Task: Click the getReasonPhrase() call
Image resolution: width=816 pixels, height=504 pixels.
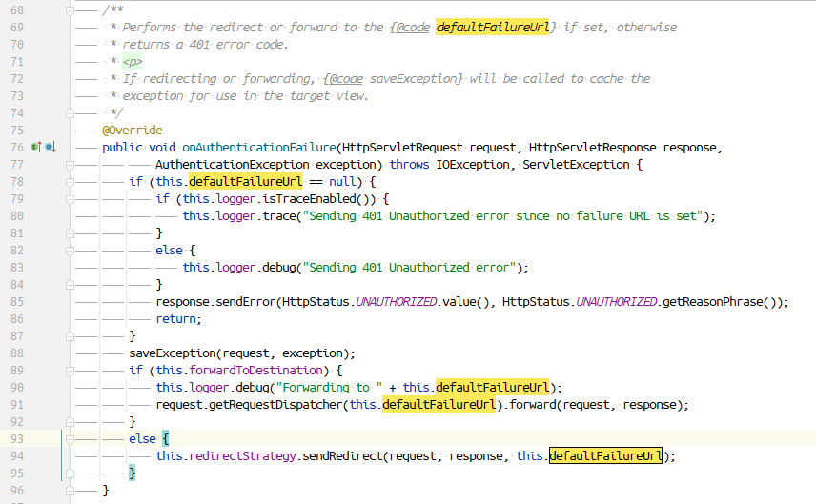Action: pos(721,302)
